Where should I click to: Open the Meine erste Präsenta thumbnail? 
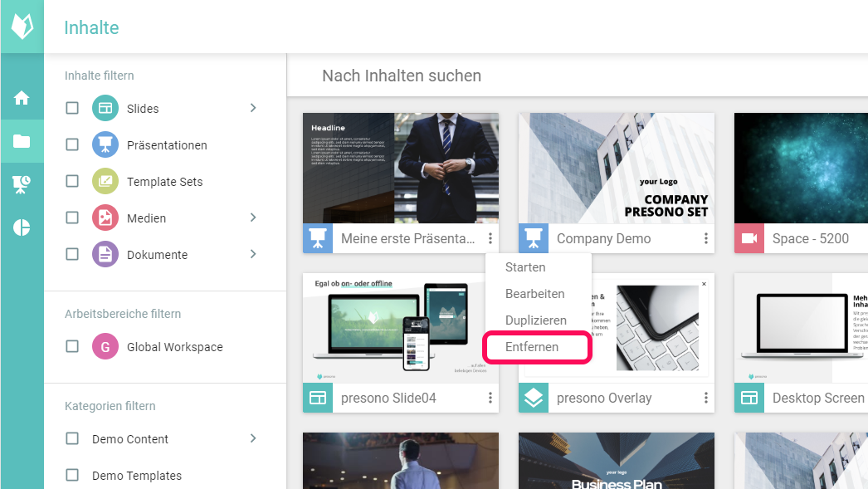click(401, 168)
